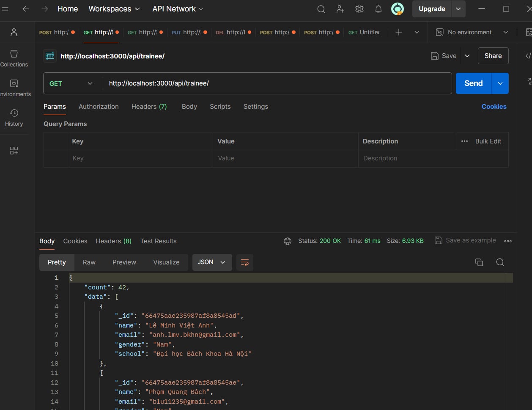The height and width of the screenshot is (410, 532).
Task: Click the Upgrade button
Action: point(432,9)
